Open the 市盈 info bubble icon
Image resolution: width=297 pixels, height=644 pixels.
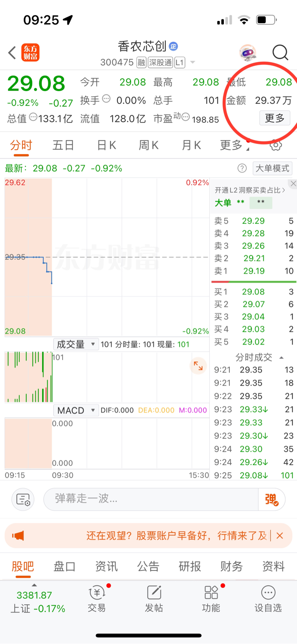186,117
